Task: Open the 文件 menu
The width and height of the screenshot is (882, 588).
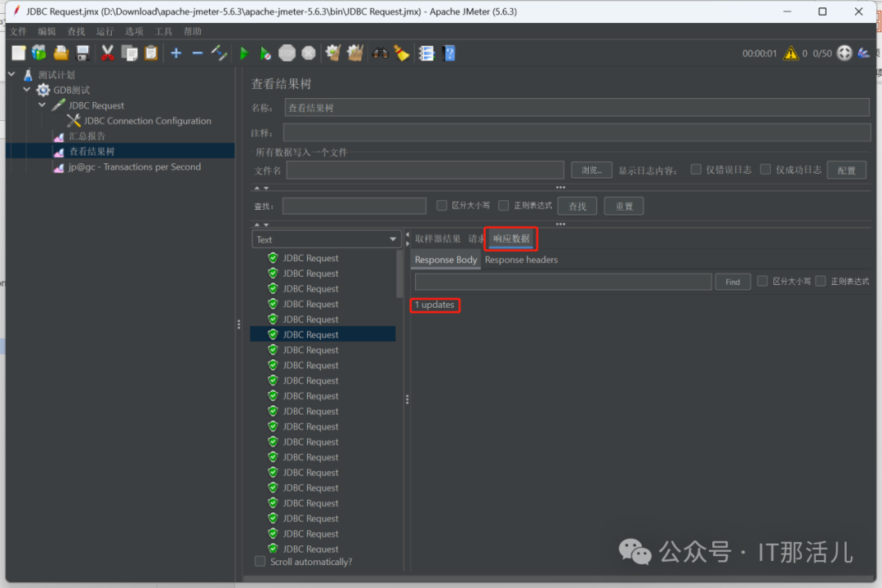Action: [18, 32]
